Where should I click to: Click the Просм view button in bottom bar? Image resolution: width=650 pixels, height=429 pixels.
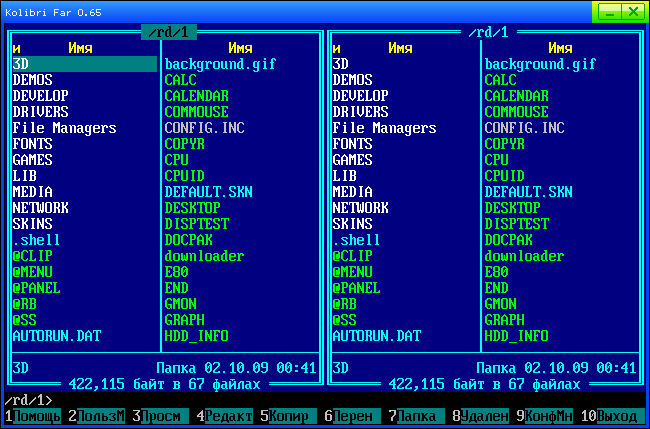tap(160, 415)
